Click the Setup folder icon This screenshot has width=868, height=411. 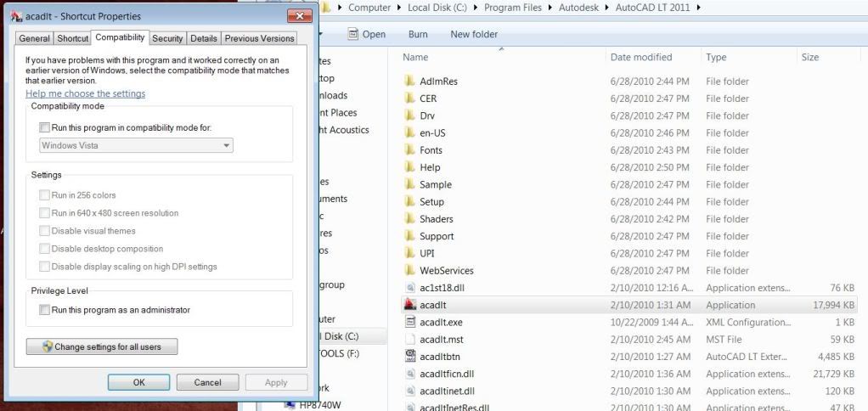[409, 201]
